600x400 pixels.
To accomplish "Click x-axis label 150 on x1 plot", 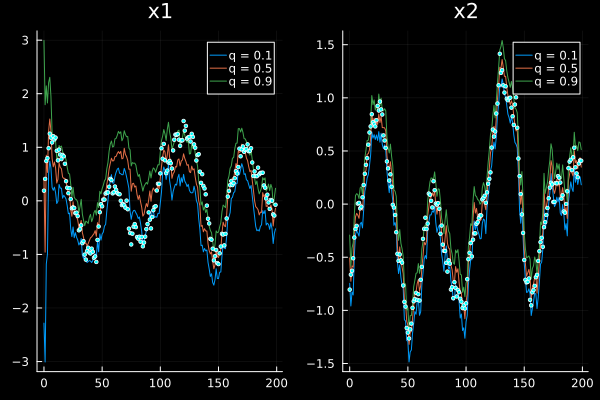I will [x=218, y=383].
